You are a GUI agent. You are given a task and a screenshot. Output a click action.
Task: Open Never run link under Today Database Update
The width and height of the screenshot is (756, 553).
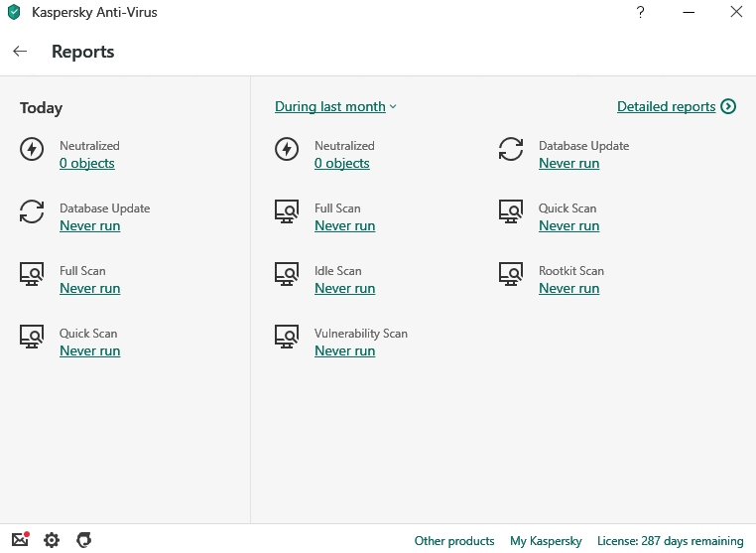[x=90, y=225]
